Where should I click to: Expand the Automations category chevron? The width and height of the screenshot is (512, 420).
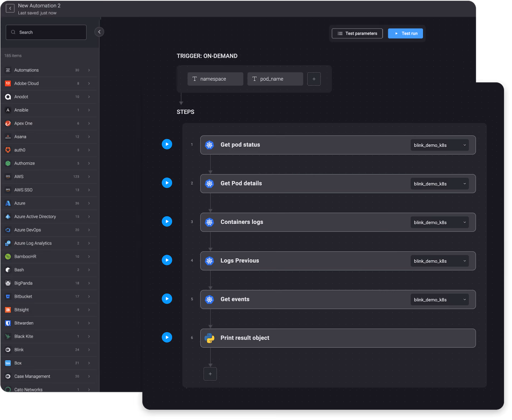click(x=89, y=70)
